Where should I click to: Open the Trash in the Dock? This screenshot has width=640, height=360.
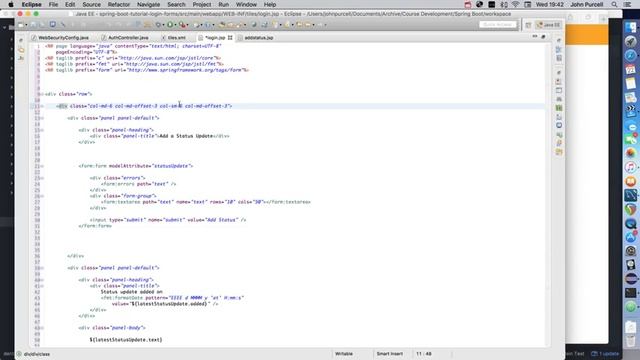click(x=631, y=340)
